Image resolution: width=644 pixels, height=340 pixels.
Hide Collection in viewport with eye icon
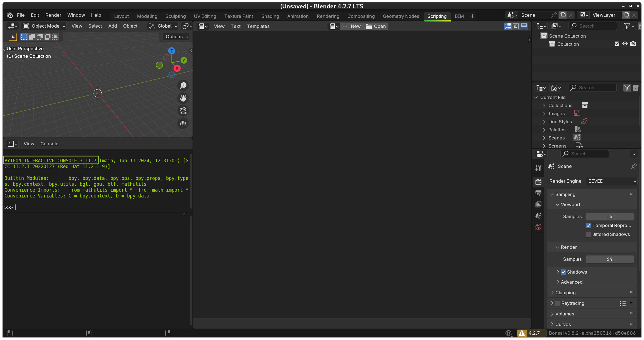[x=625, y=44]
